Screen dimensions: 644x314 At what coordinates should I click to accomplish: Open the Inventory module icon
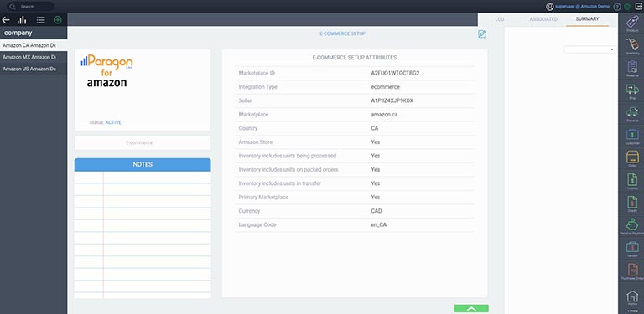(632, 44)
